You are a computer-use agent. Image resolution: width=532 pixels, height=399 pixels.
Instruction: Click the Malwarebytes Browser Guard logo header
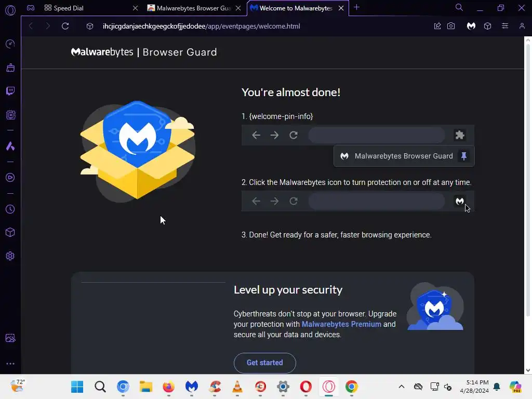coord(144,52)
